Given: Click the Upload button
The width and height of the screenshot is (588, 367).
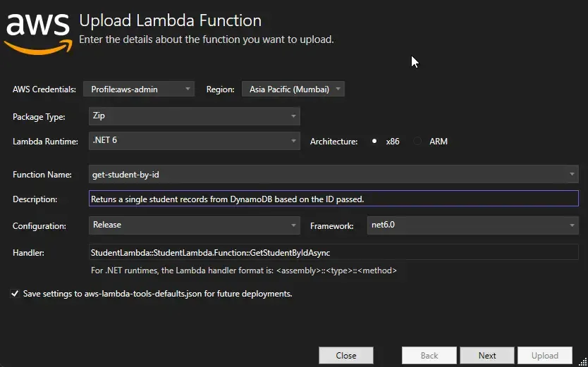Looking at the screenshot, I should 545,356.
